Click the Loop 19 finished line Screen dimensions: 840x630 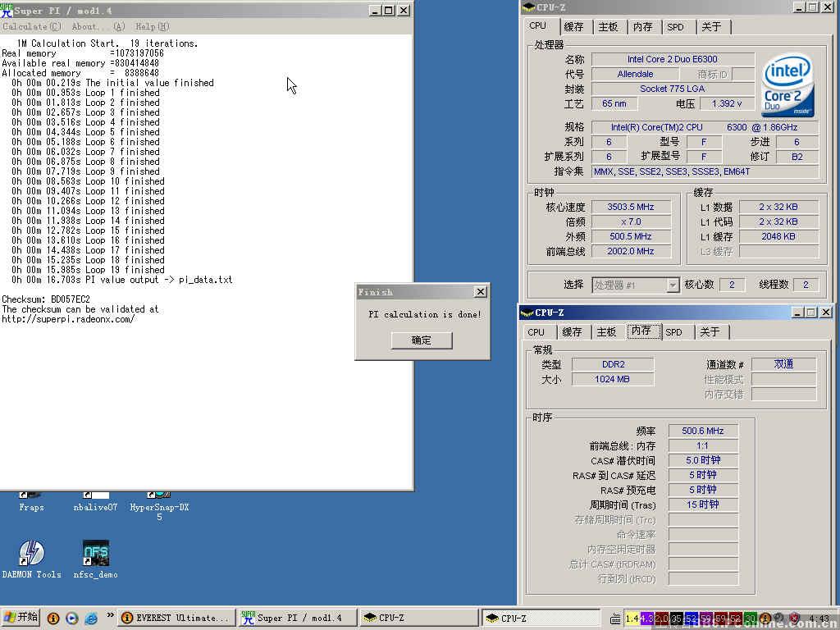click(88, 270)
